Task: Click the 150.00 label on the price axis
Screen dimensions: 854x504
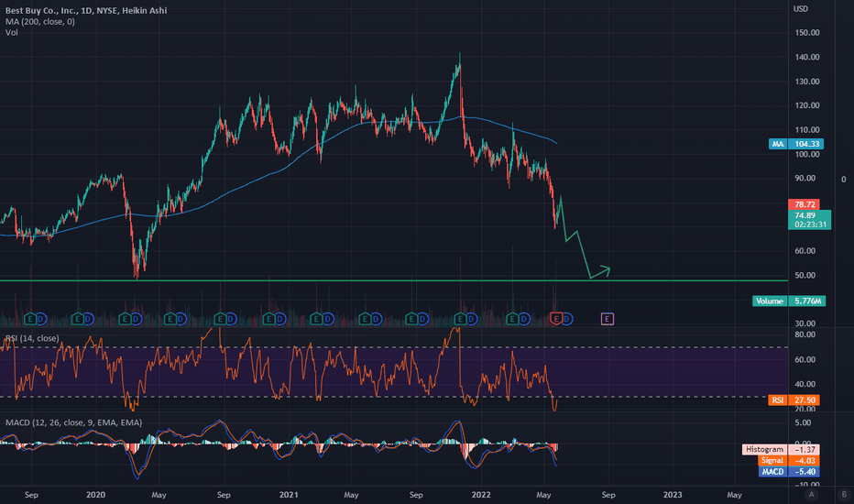Action: click(x=807, y=33)
